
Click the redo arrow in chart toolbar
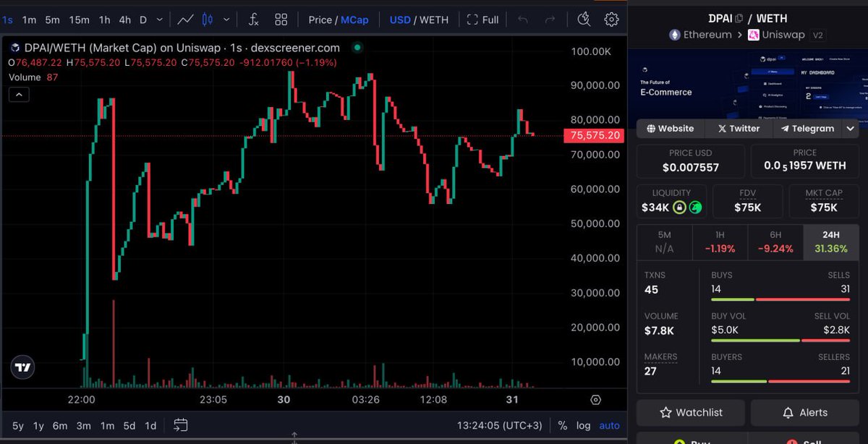tap(550, 20)
